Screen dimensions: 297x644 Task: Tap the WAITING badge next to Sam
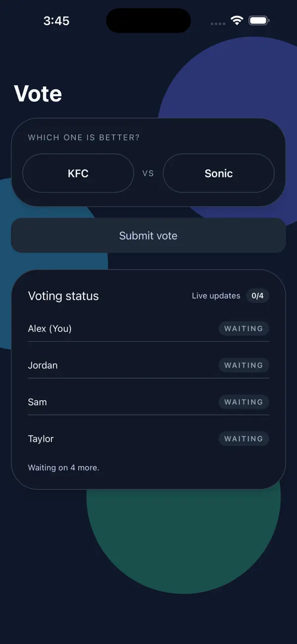pos(244,402)
